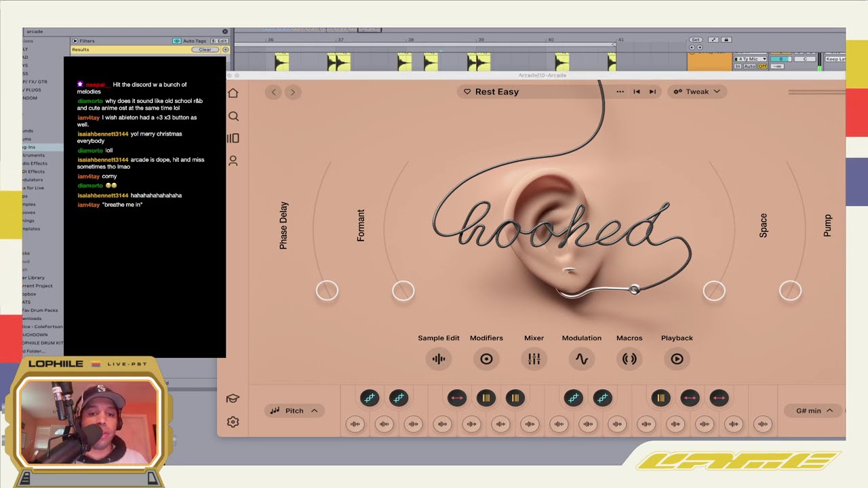This screenshot has height=488, width=868.
Task: Trigger the rightmost sample waveform key
Action: (x=763, y=424)
